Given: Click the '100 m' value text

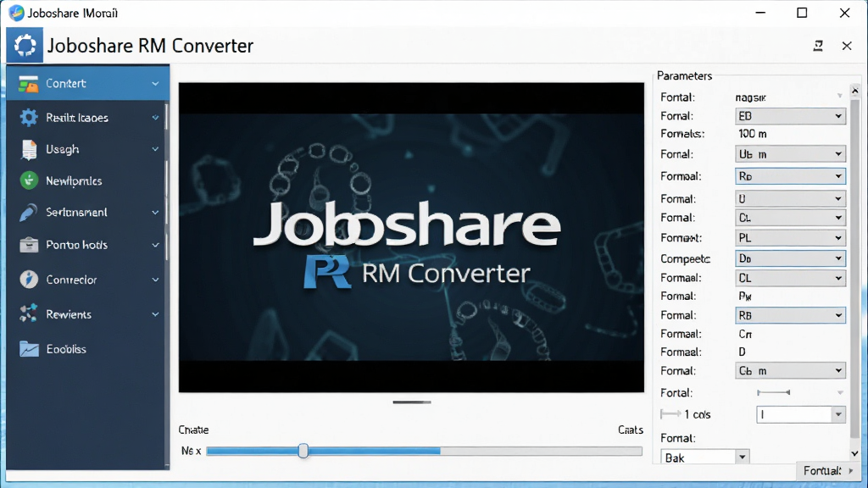Looking at the screenshot, I should click(x=753, y=134).
